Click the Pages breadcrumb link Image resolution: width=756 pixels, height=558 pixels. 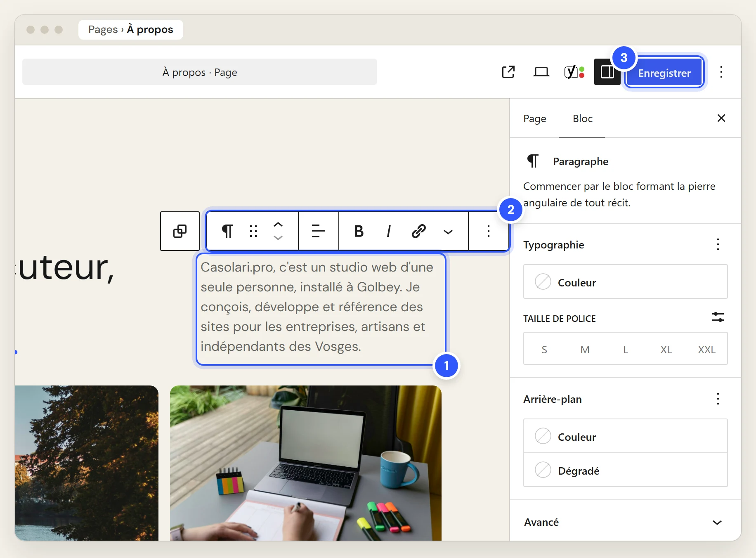pyautogui.click(x=103, y=29)
